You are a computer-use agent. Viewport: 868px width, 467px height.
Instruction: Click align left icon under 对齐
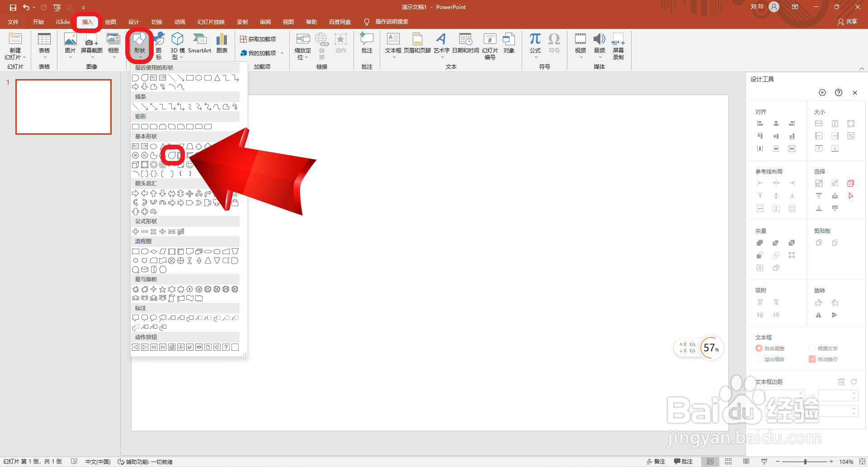click(x=760, y=123)
